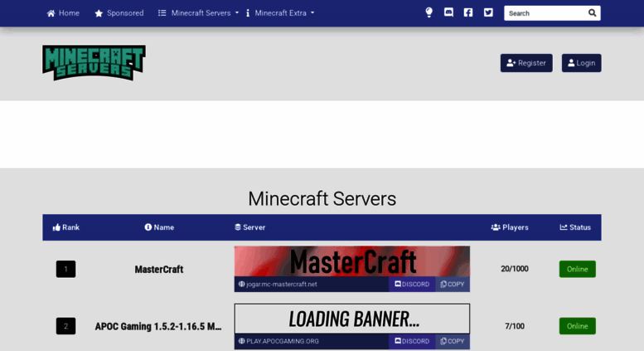Click the Minecraft Servers logo
644x351 pixels.
[x=94, y=63]
